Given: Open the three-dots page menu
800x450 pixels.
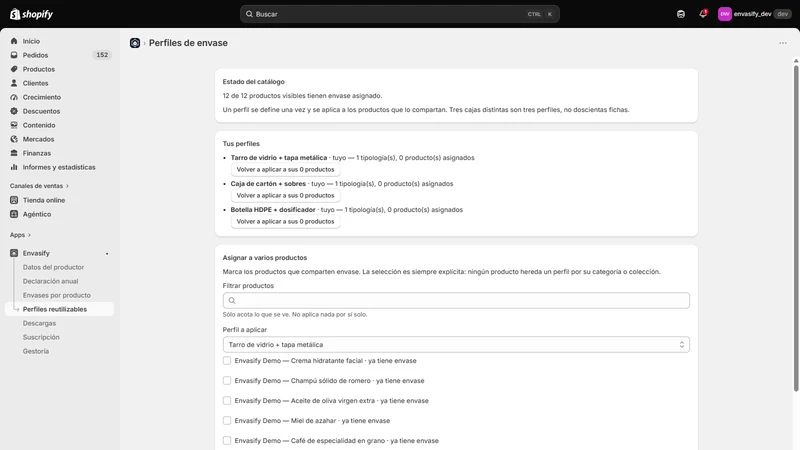Looking at the screenshot, I should tap(783, 43).
